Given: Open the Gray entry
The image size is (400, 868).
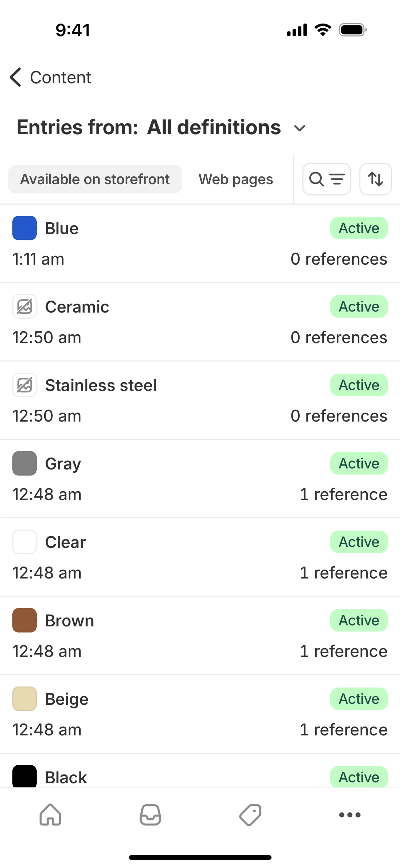Looking at the screenshot, I should pos(168,478).
